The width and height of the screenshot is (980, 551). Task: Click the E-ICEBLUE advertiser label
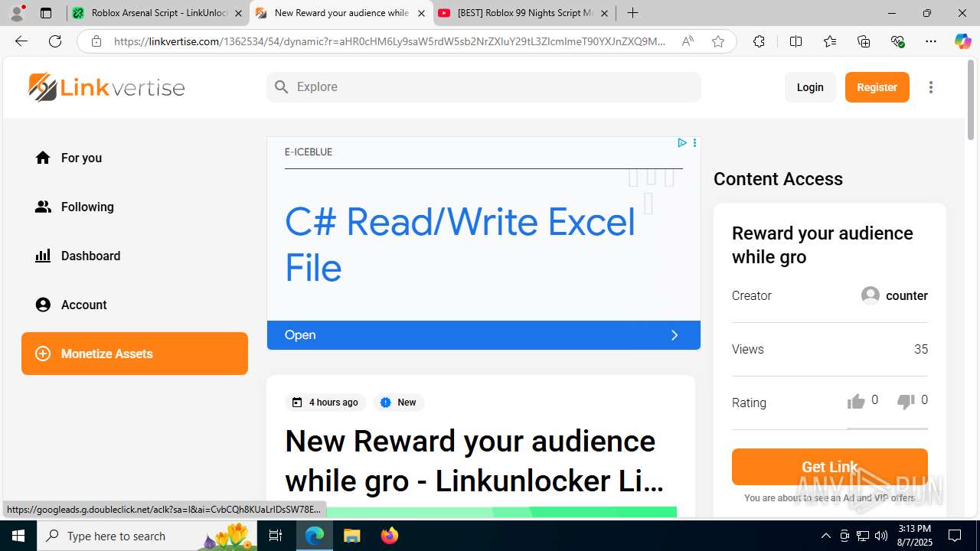(309, 152)
